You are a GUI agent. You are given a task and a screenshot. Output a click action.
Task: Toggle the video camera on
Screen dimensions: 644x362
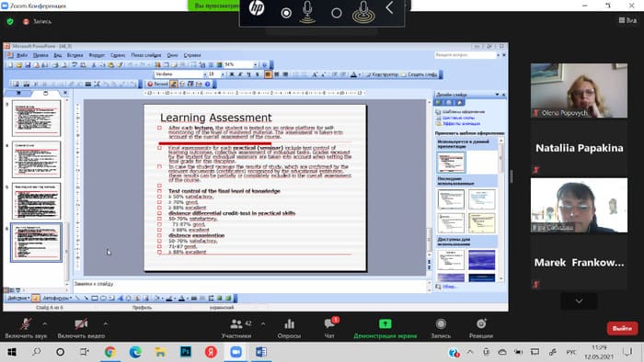coord(81,324)
